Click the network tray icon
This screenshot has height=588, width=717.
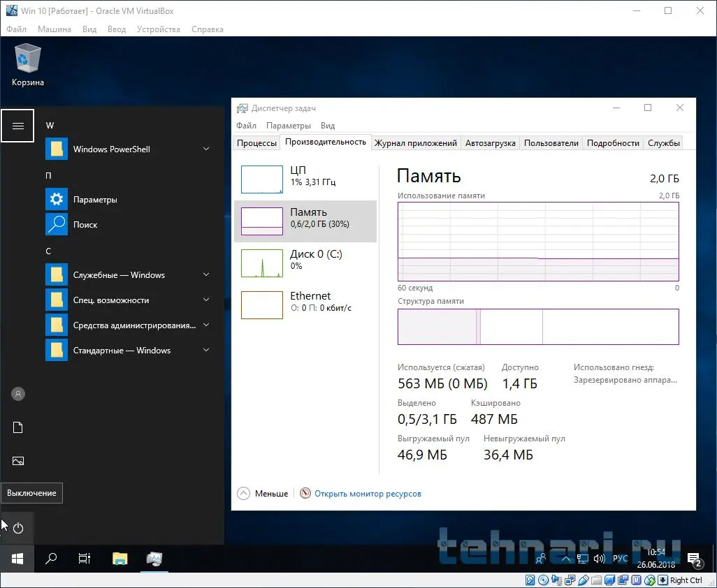point(583,558)
